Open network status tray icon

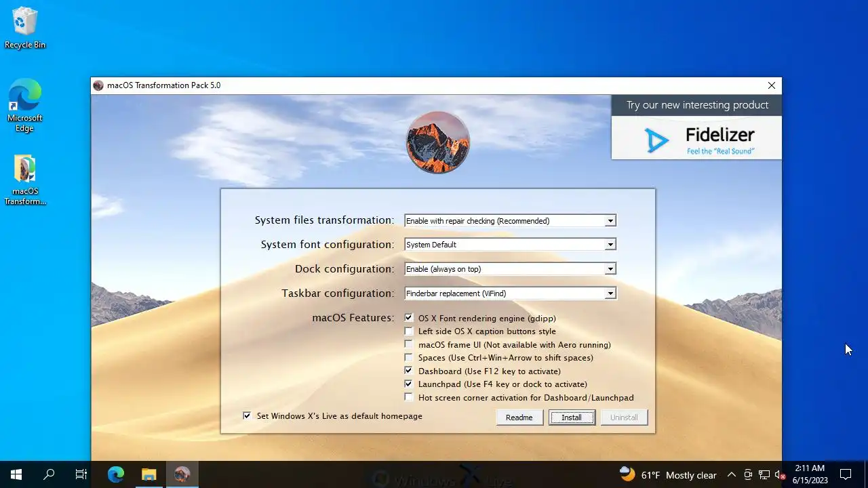764,474
